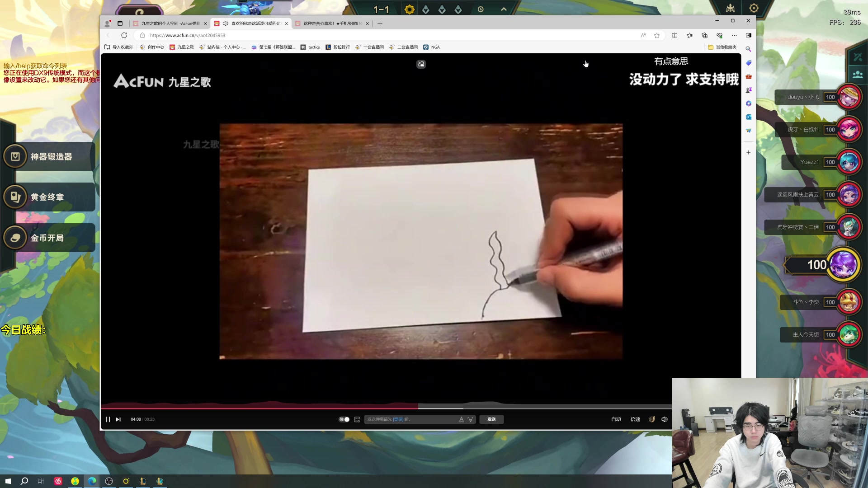Image resolution: width=868 pixels, height=488 pixels.
Task: Skip to the next video
Action: [x=118, y=419]
